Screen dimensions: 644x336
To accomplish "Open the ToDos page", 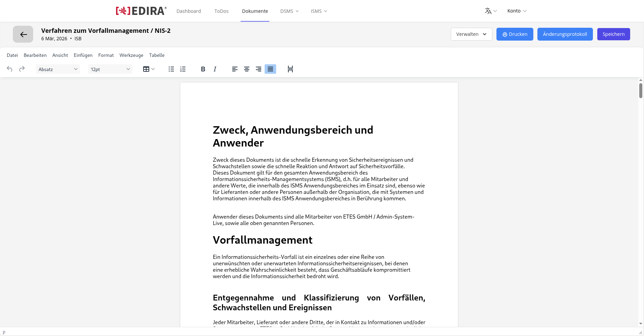I will click(x=221, y=11).
